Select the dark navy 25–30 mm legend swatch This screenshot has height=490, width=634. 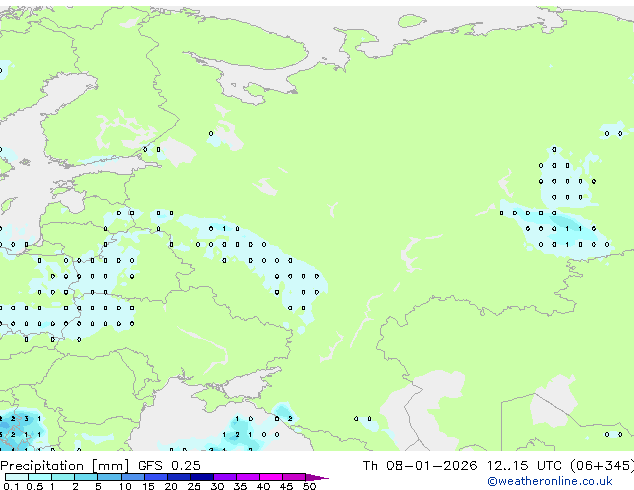pos(202,477)
